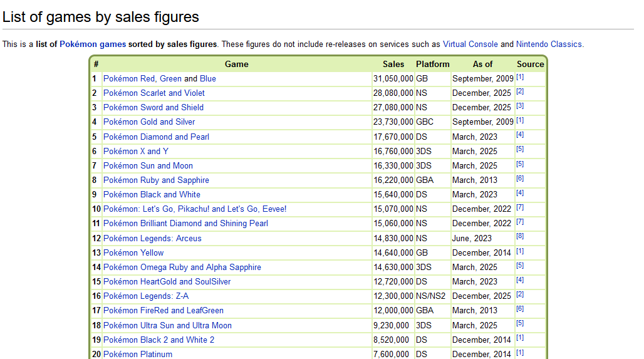The height and width of the screenshot is (359, 644).
Task: Click source [4] in HeartGold row
Action: click(520, 279)
